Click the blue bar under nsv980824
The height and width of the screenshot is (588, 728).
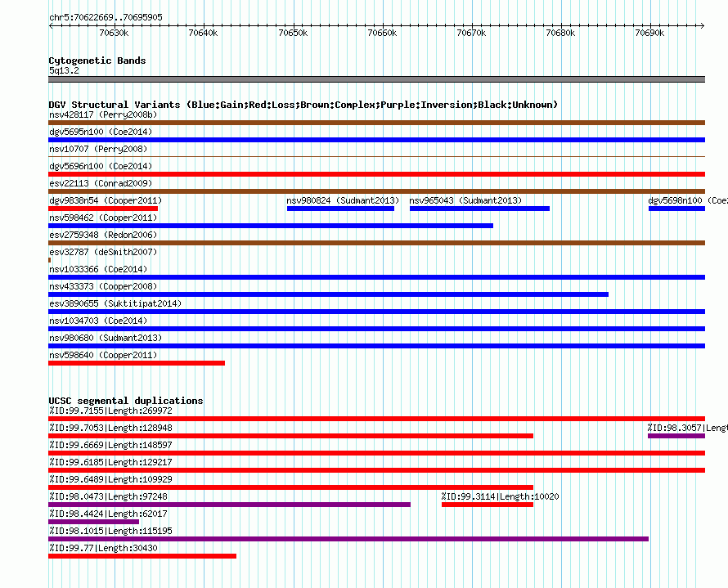[x=341, y=209]
